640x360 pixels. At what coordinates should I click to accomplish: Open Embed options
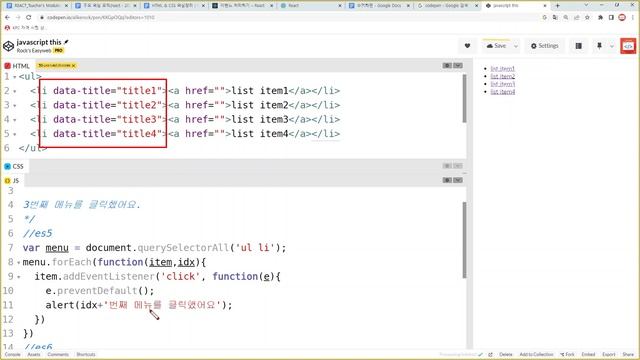coord(588,355)
